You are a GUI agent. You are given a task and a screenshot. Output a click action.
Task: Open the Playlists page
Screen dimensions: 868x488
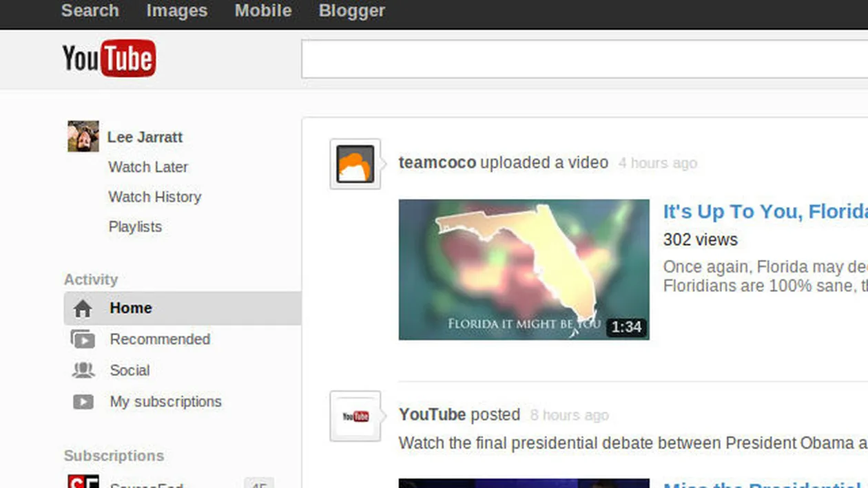[135, 226]
